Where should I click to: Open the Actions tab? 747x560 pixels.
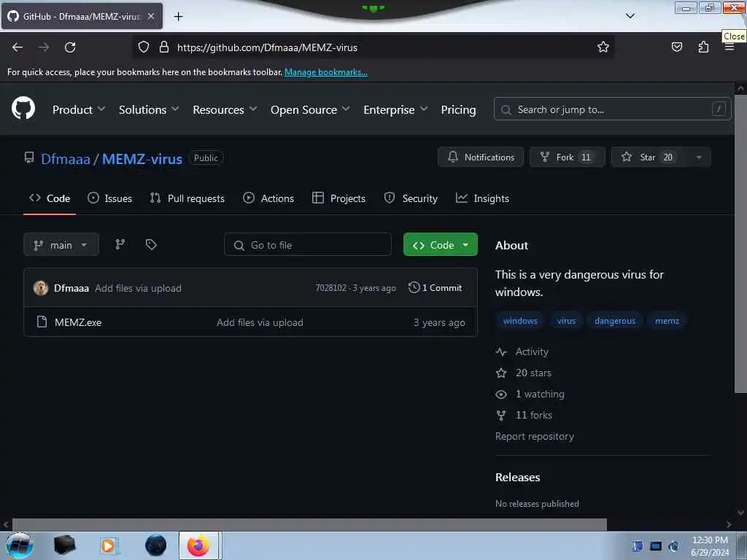click(x=268, y=198)
